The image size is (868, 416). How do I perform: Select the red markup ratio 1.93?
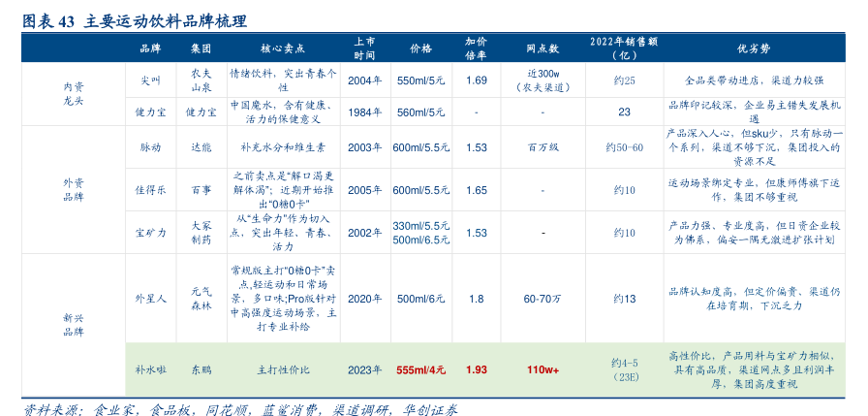[476, 369]
